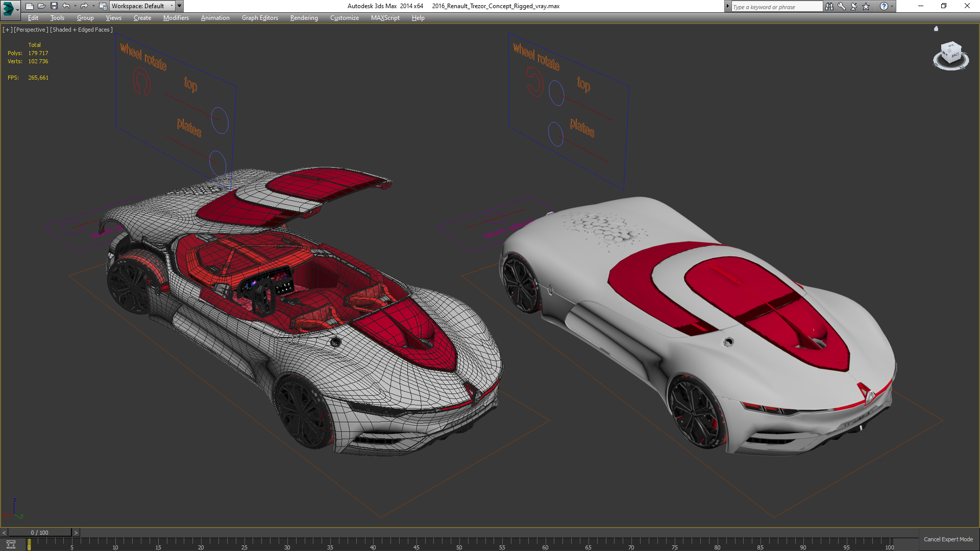Open the Communication Center satellite icon

pos(854,6)
